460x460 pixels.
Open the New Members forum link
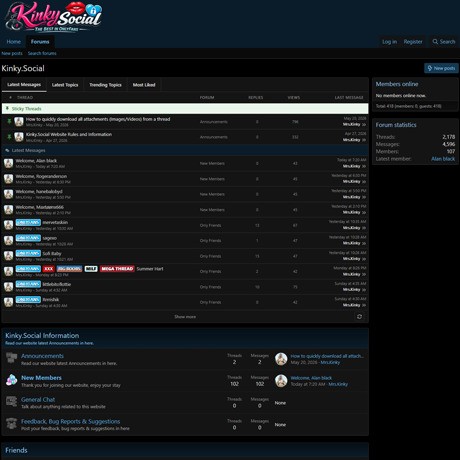coord(41,378)
